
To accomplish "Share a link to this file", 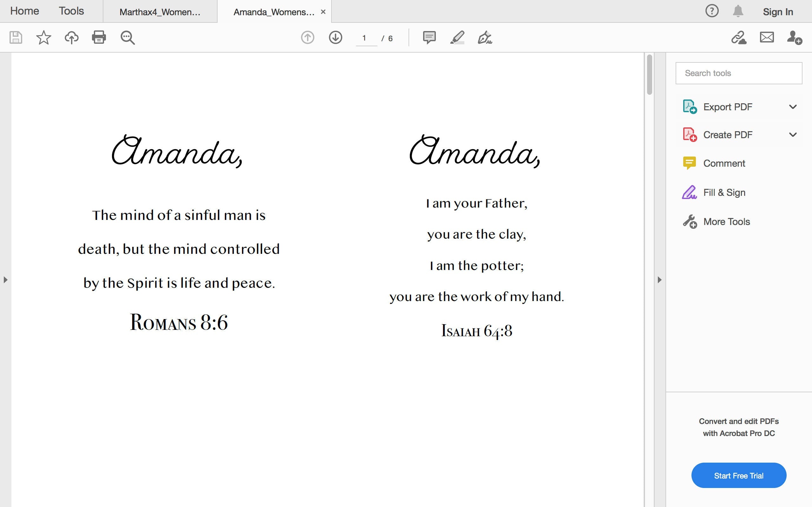I will click(x=738, y=37).
